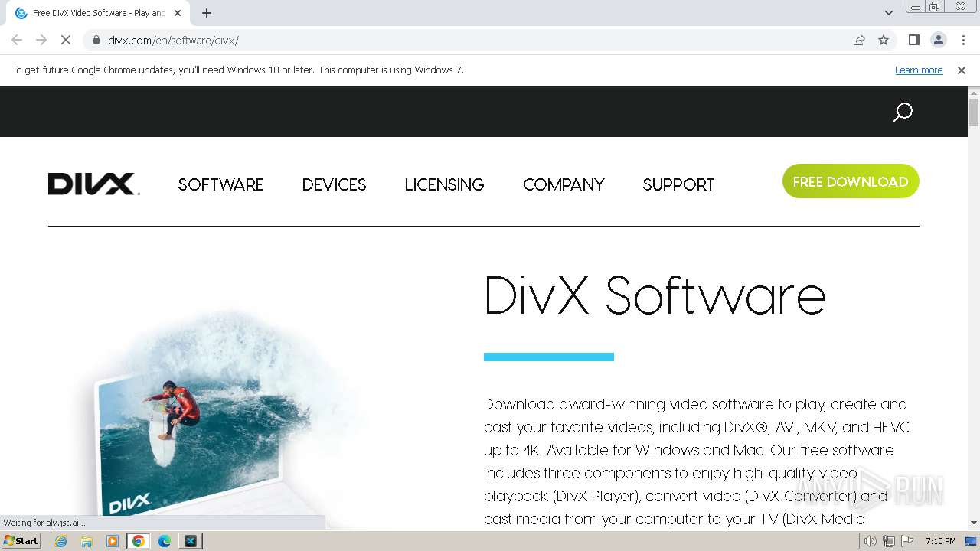Viewport: 980px width, 551px height.
Task: Open the media player taskbar icon
Action: [113, 541]
